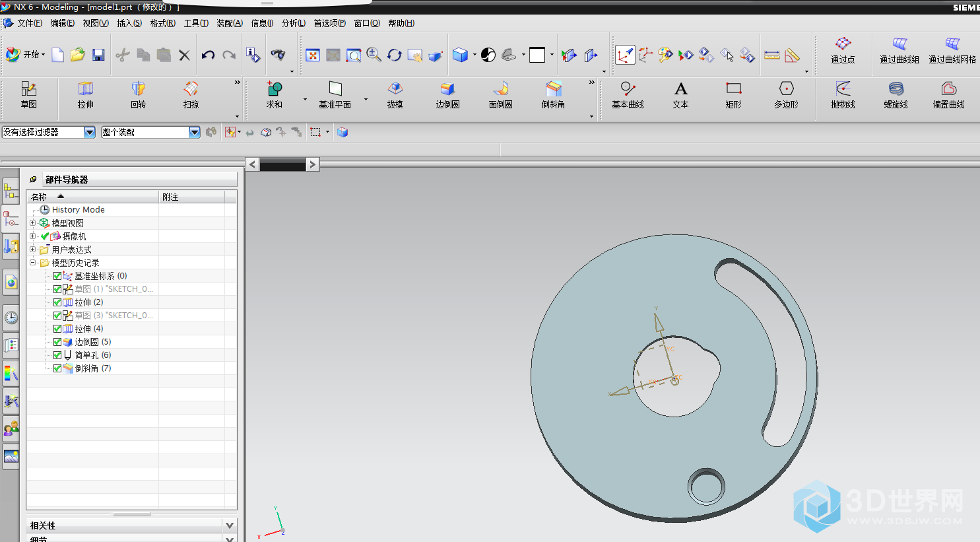
Task: Click the Fit view icon
Action: (313, 55)
